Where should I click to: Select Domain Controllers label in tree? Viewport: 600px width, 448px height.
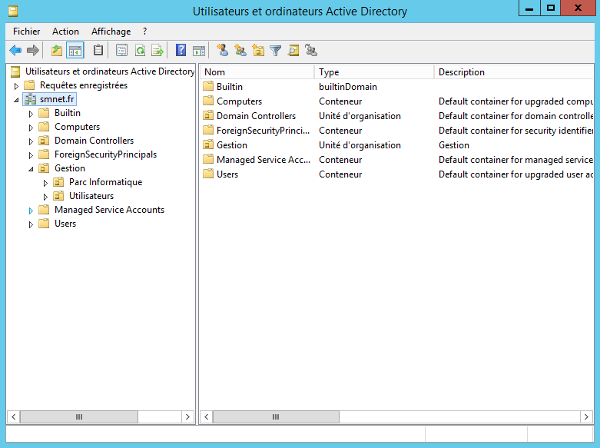(94, 141)
